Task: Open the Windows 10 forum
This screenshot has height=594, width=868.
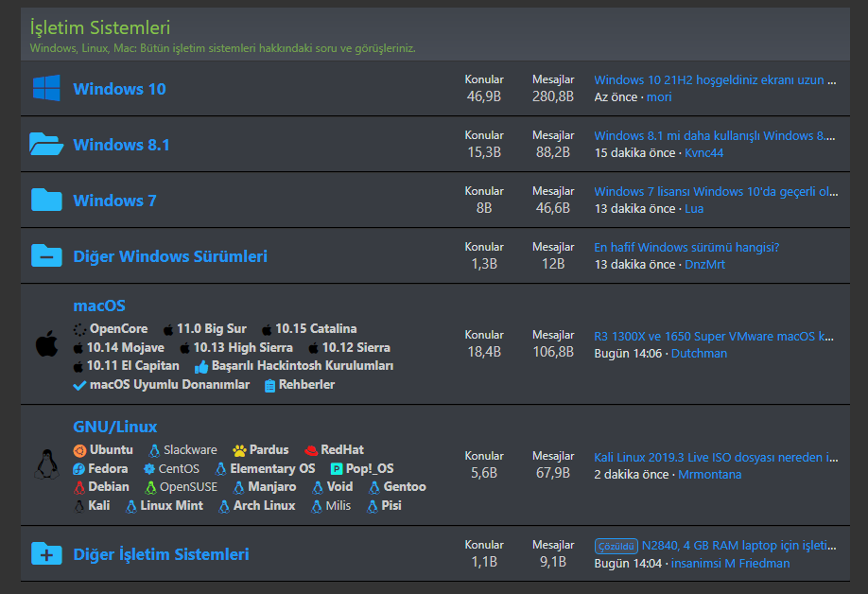Action: tap(119, 89)
